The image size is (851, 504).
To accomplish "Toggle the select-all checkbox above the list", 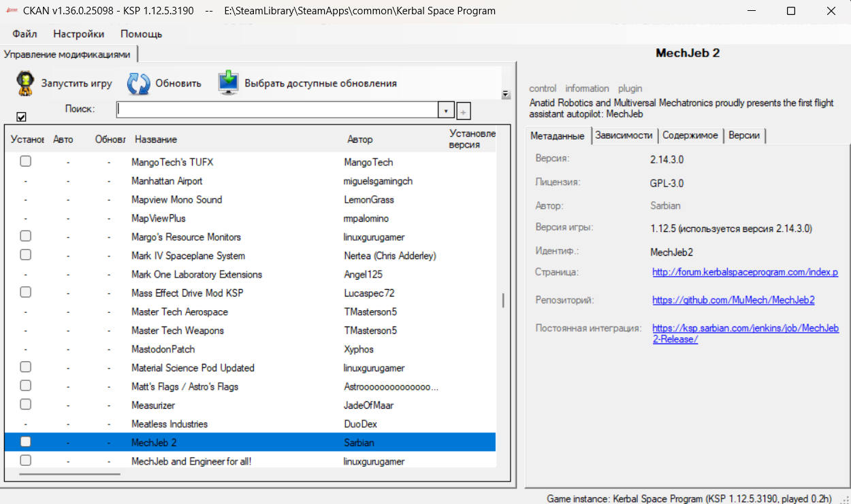I will tap(21, 116).
